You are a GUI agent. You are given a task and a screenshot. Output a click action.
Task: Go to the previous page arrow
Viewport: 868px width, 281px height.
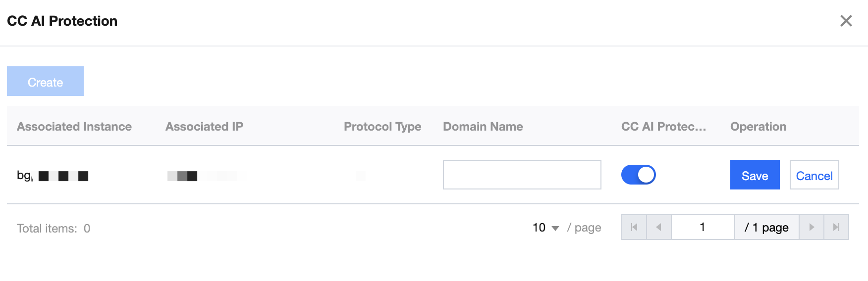coord(659,227)
